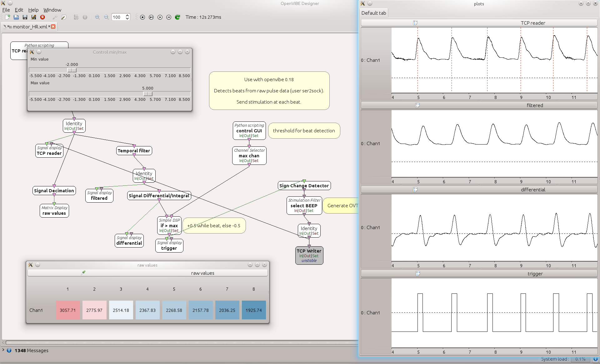Expand the Messages panel arrow
600x364 pixels.
point(3,350)
